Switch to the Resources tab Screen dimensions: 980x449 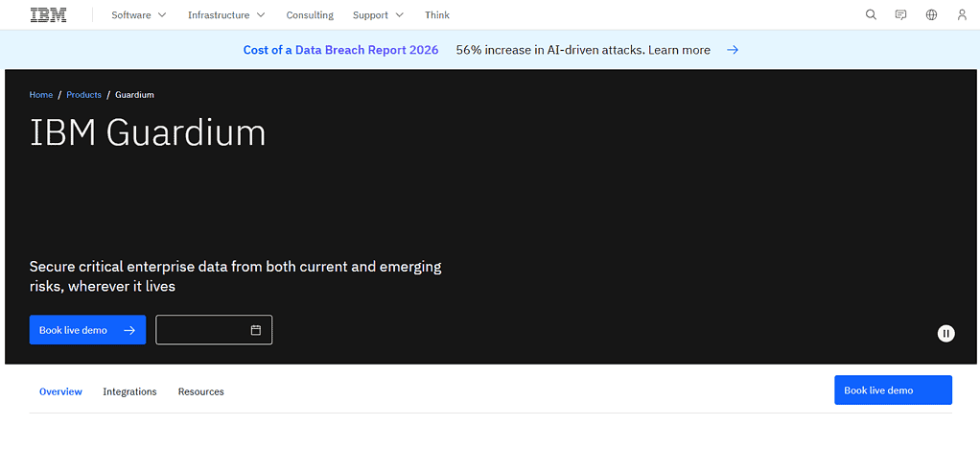[x=201, y=391]
